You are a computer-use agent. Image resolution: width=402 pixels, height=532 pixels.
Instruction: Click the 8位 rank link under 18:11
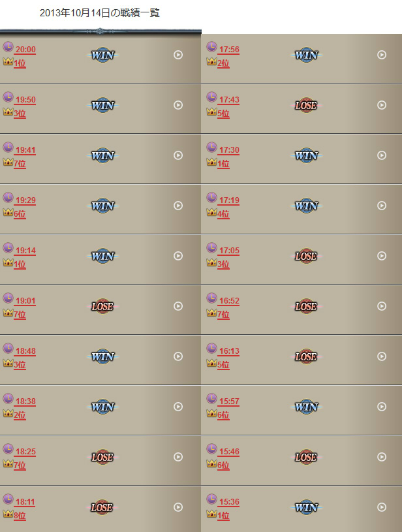click(x=20, y=516)
